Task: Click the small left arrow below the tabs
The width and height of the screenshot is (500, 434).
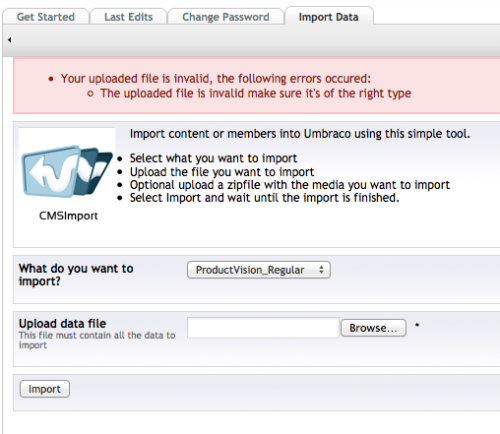Action: [x=10, y=40]
